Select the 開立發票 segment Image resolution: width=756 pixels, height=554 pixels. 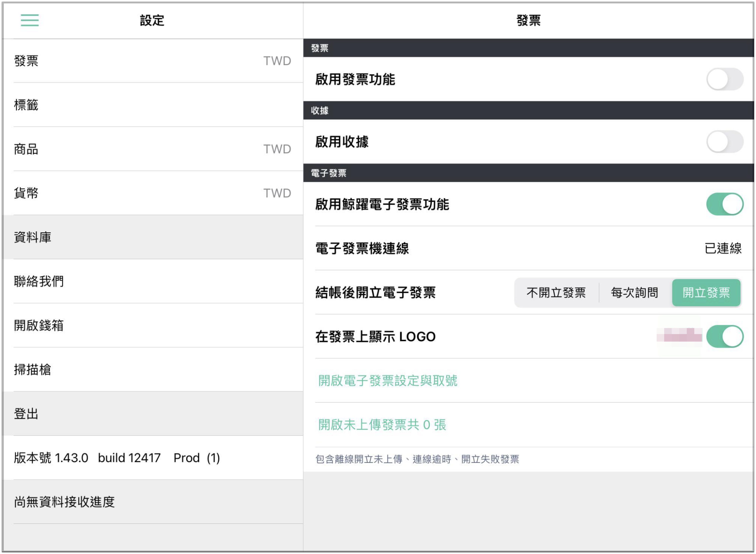[x=706, y=293]
